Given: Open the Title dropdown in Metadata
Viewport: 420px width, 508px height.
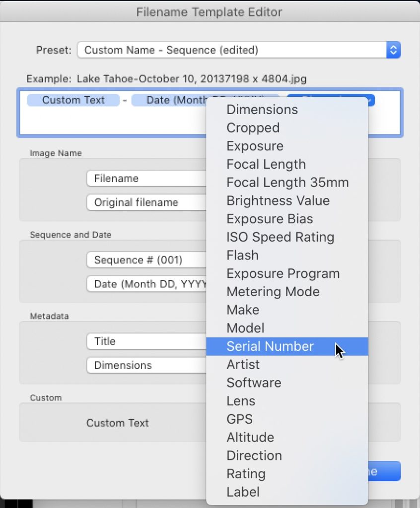Looking at the screenshot, I should coord(146,341).
